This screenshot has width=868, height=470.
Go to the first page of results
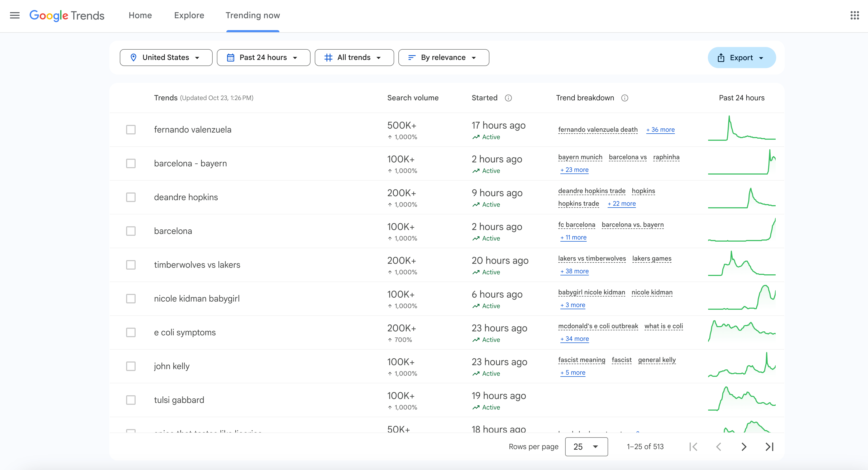[x=693, y=447]
